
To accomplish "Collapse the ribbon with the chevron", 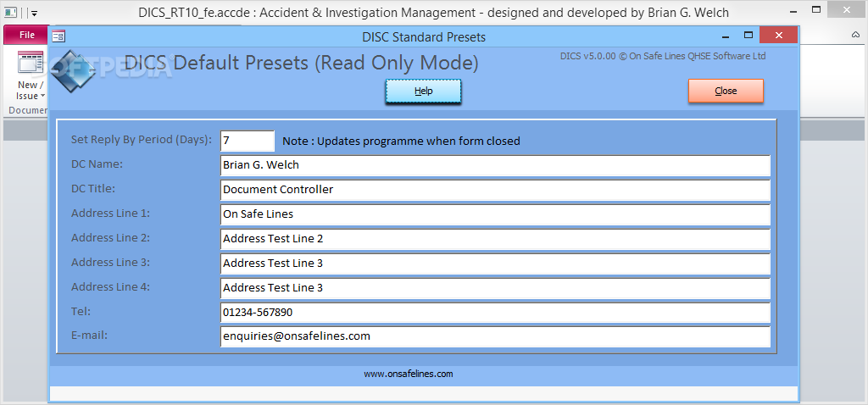I will (855, 35).
